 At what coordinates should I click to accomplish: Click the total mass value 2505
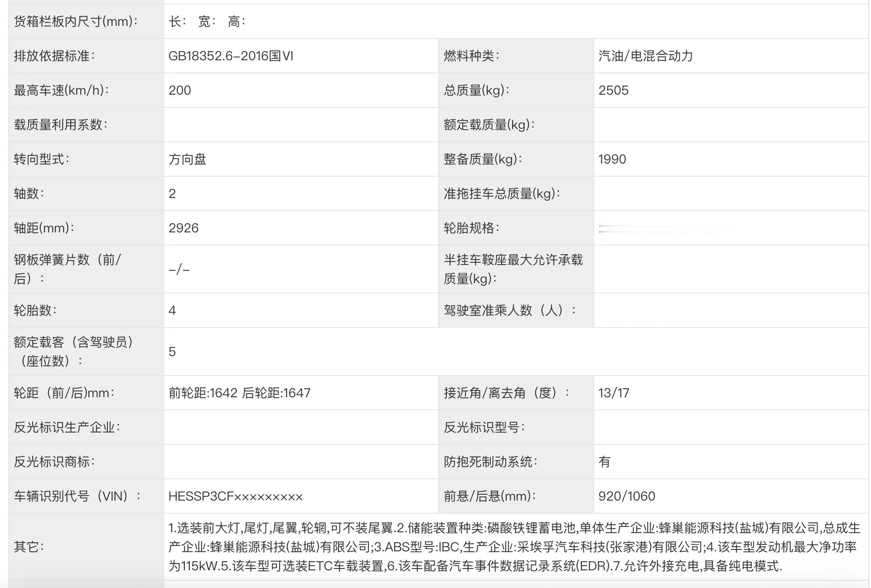pos(613,91)
